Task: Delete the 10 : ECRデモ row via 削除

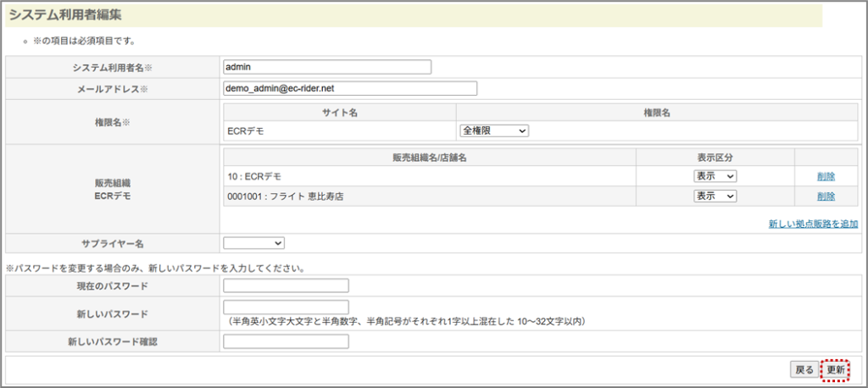Action: click(826, 176)
